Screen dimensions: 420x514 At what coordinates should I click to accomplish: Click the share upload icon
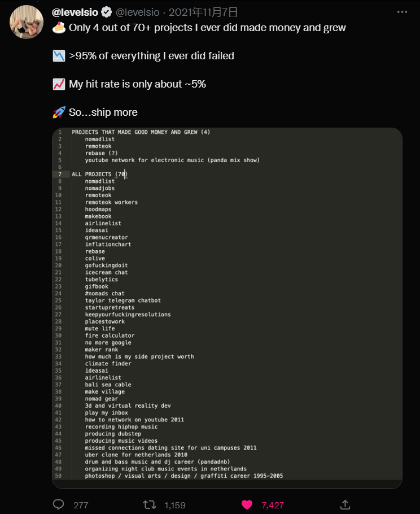click(345, 504)
